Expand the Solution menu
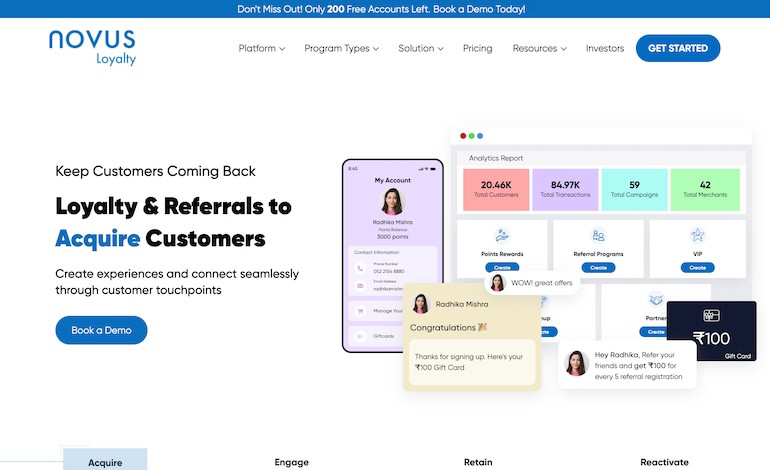This screenshot has width=770, height=470. (x=421, y=48)
